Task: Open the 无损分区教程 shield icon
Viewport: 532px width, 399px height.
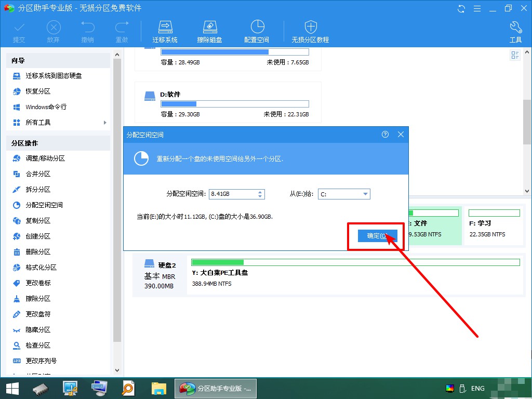Action: pos(311,32)
